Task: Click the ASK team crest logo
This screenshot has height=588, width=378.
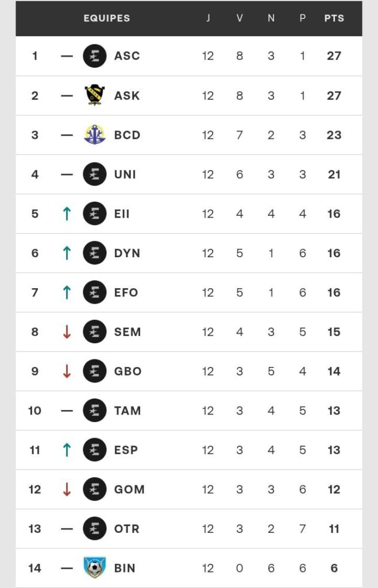Action: coord(95,95)
